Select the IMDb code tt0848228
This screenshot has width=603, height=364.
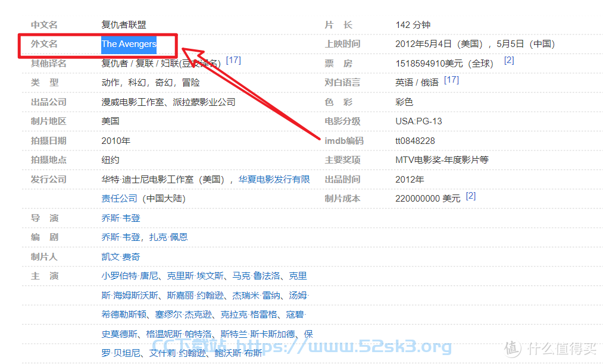point(415,141)
